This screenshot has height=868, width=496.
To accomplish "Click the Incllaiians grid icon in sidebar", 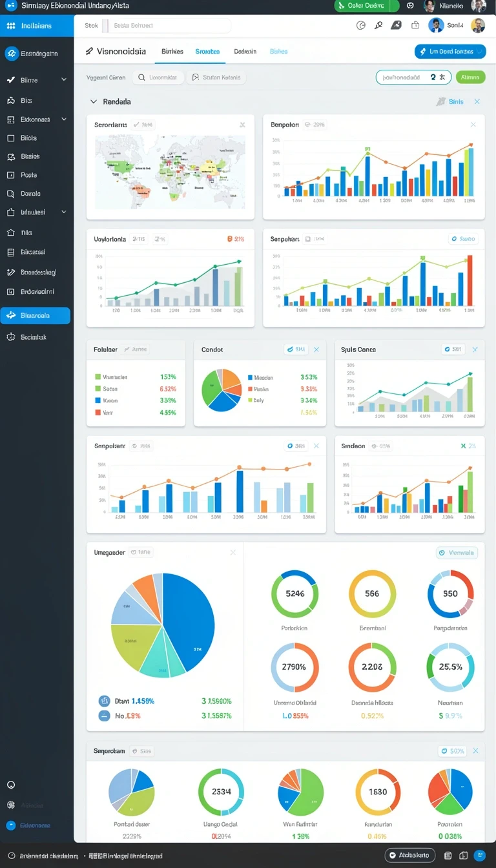I will point(10,26).
